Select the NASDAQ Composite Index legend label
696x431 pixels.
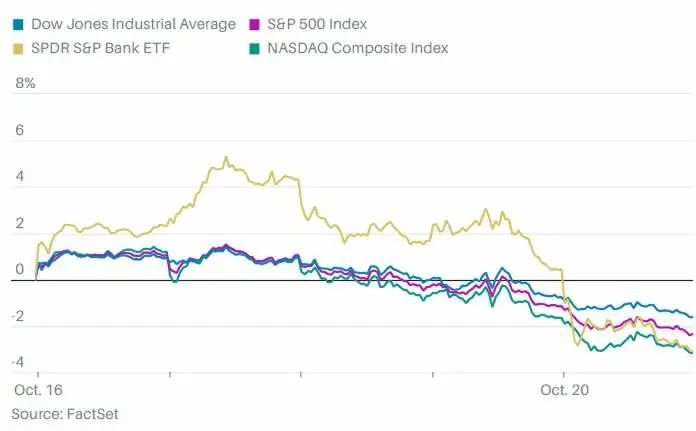coord(359,48)
